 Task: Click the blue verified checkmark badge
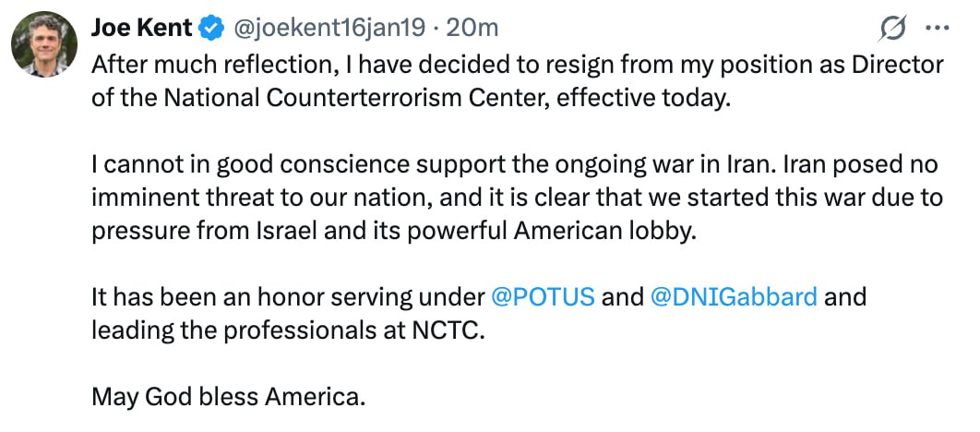212,29
